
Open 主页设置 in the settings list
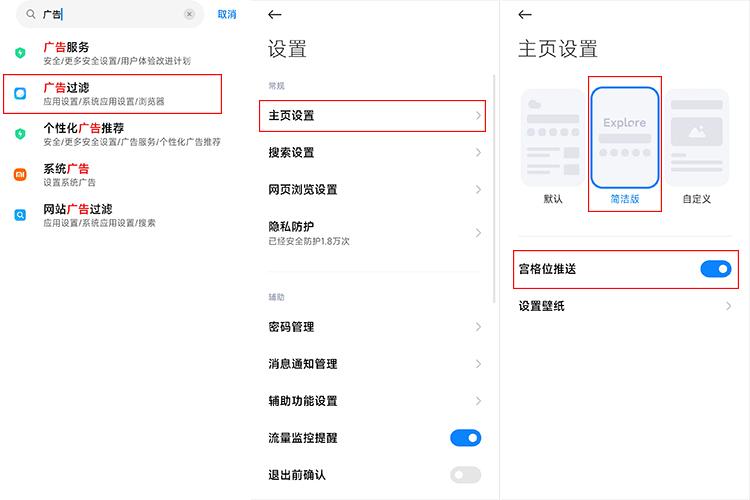pyautogui.click(x=372, y=116)
